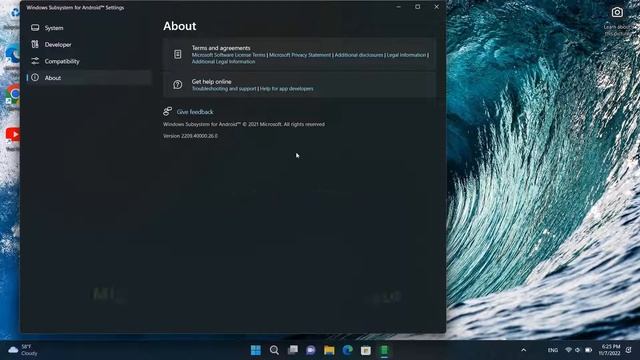Click the volume tray icon

coord(578,350)
